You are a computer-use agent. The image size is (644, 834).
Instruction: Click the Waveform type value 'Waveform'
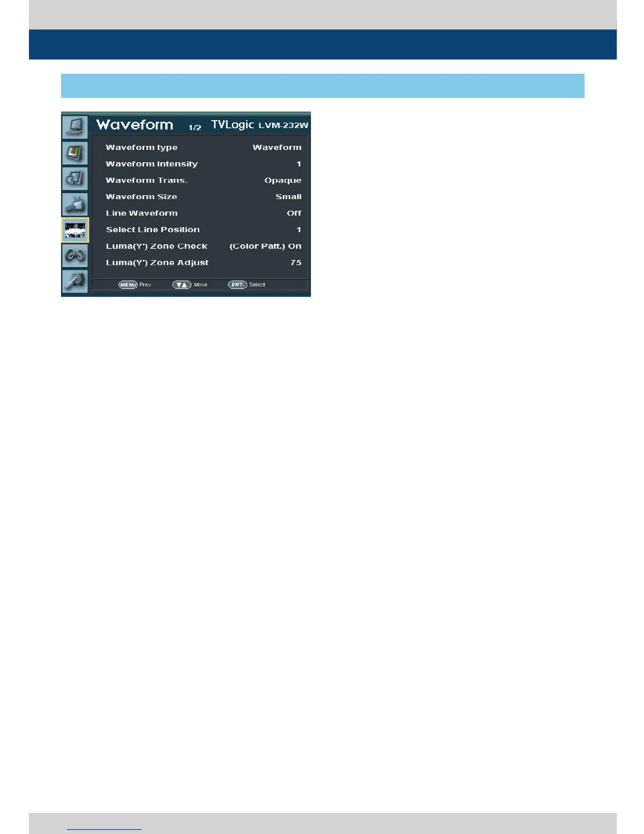pos(277,147)
